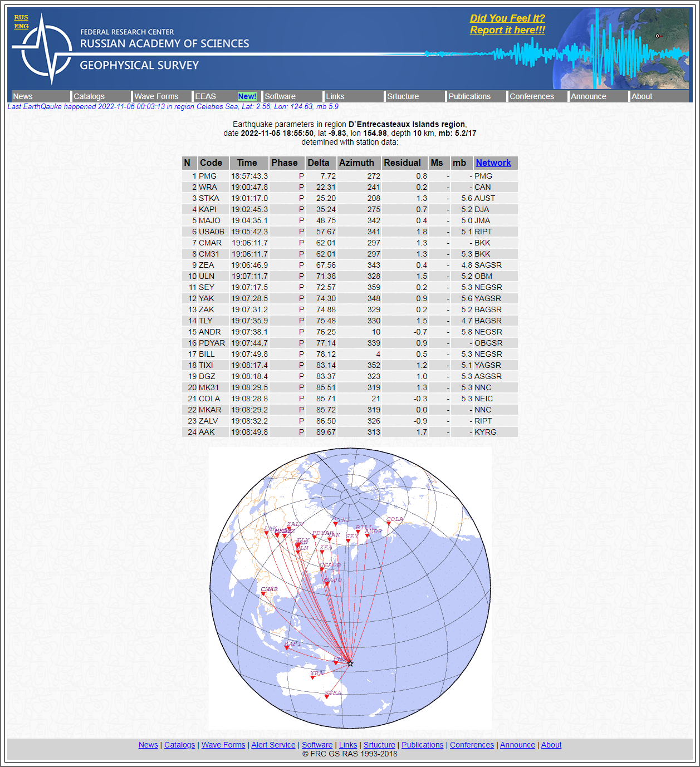Go to Wave Forms menu
The height and width of the screenshot is (767, 700).
click(156, 96)
